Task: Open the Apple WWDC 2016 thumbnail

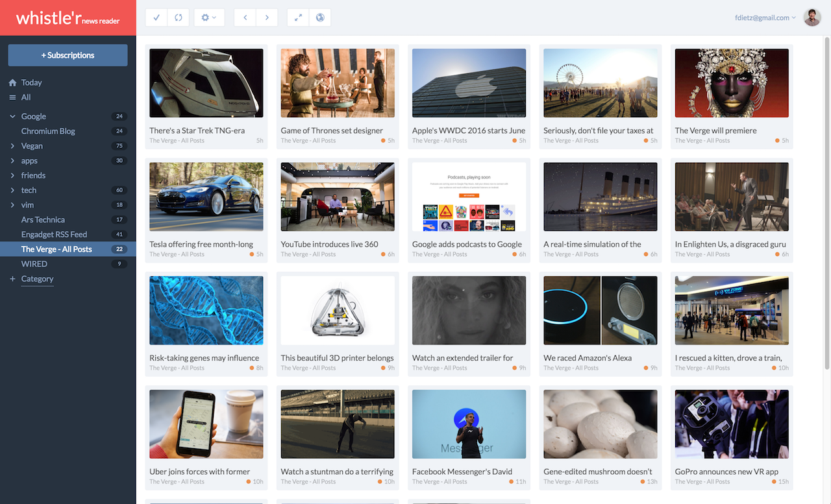Action: pos(469,83)
